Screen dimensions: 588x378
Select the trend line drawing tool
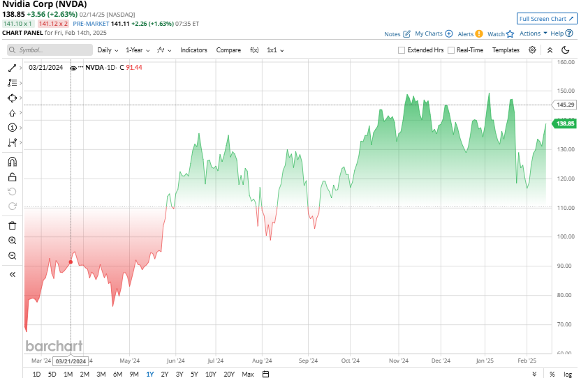point(12,68)
